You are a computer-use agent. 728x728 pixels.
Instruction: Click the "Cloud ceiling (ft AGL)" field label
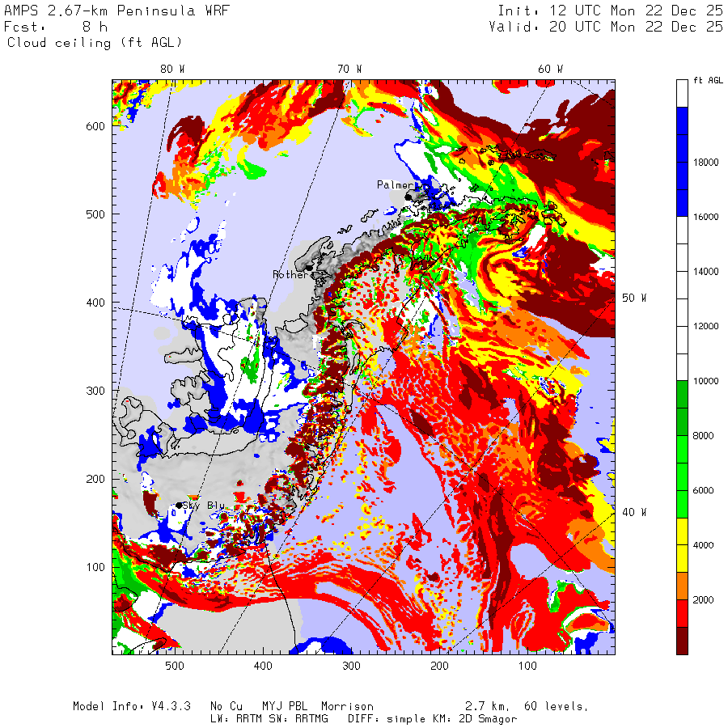(95, 43)
